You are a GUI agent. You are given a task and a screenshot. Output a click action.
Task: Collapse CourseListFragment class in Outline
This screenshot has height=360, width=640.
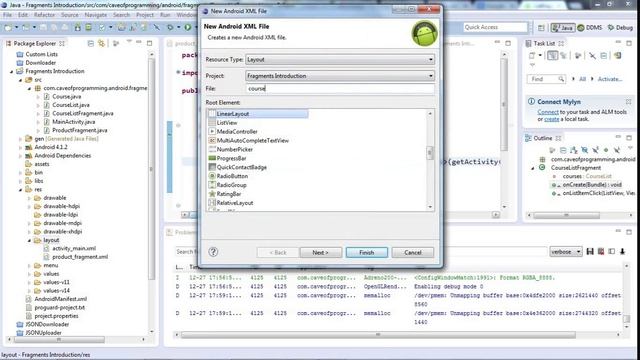click(x=533, y=168)
